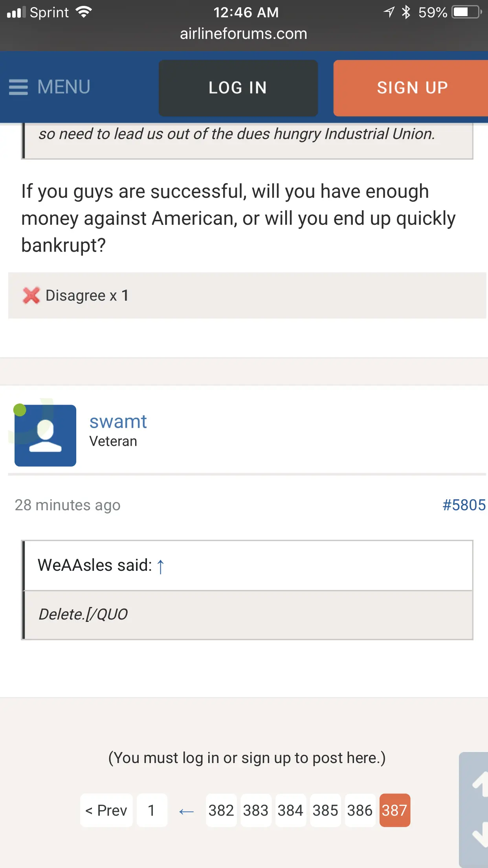Tap the airlineforums.com address bar

click(x=244, y=34)
